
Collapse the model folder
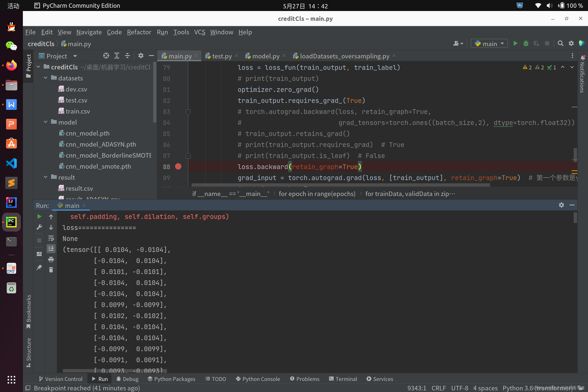point(46,122)
